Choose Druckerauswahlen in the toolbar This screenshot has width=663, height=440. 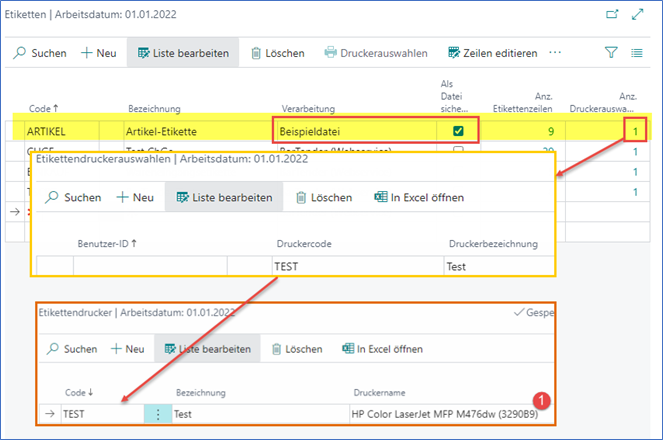[x=376, y=52]
